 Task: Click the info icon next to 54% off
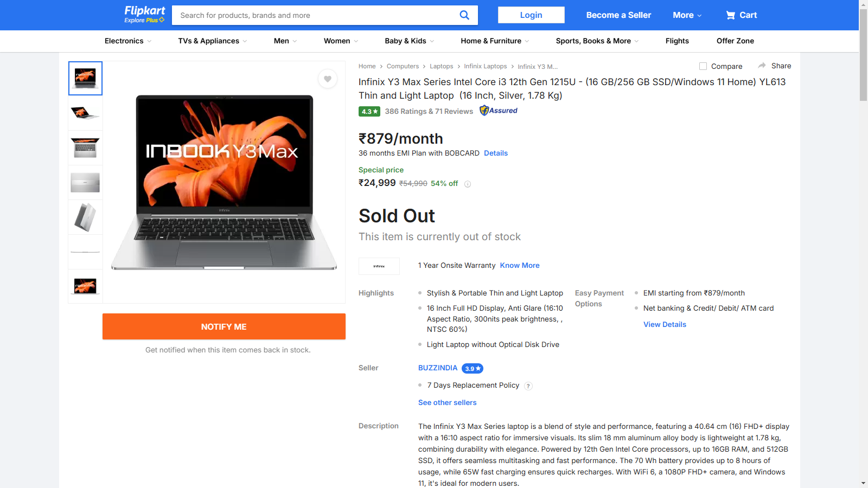click(x=468, y=184)
